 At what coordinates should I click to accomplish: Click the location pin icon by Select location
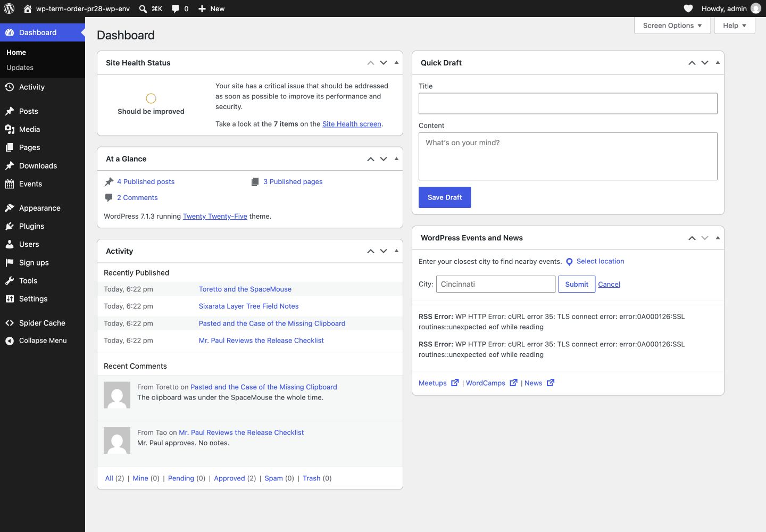point(569,262)
